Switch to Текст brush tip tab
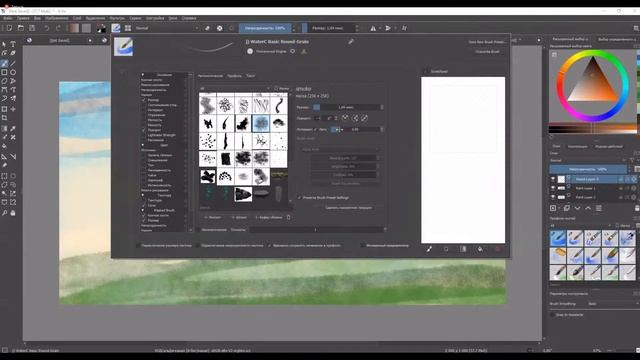The image size is (640, 360). coord(251,76)
